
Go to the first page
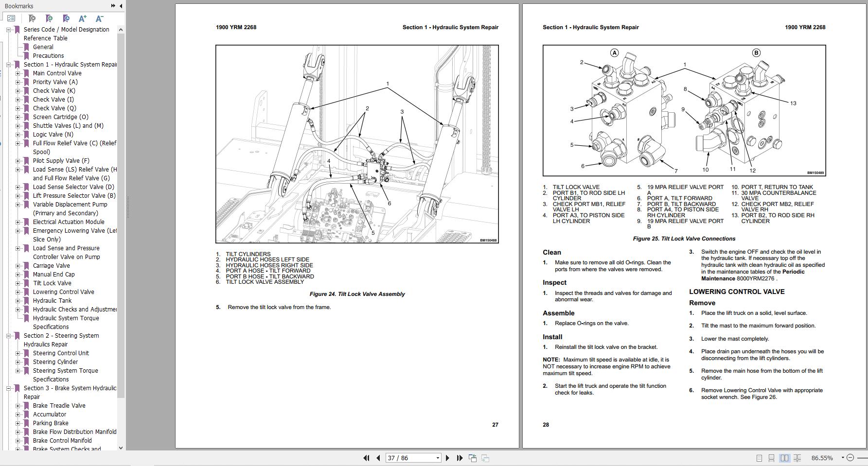(x=366, y=458)
